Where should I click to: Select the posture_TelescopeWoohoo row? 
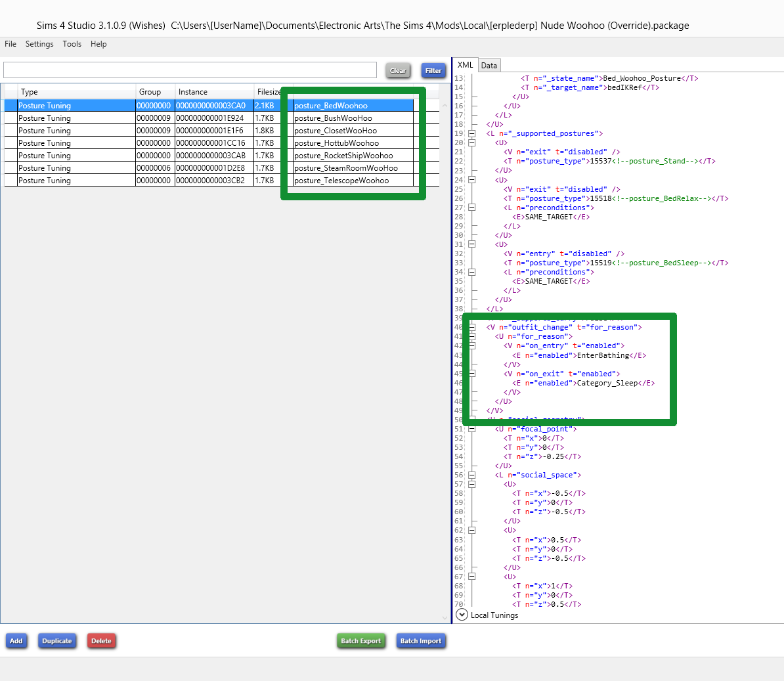click(x=221, y=181)
